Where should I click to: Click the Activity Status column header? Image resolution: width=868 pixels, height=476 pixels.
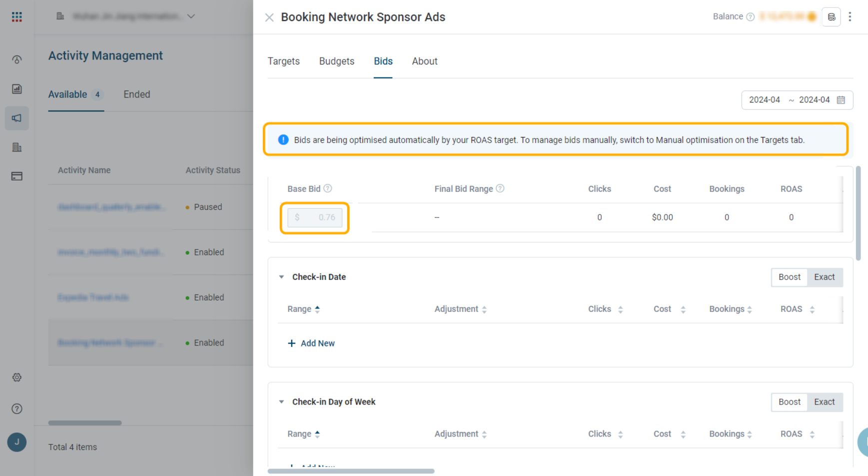213,170
